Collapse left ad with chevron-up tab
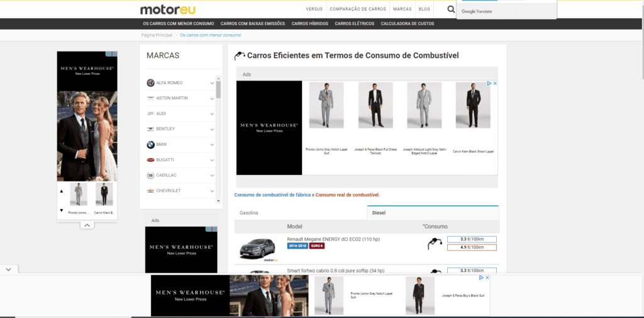Viewport: 644px width, 318px height. [x=87, y=225]
